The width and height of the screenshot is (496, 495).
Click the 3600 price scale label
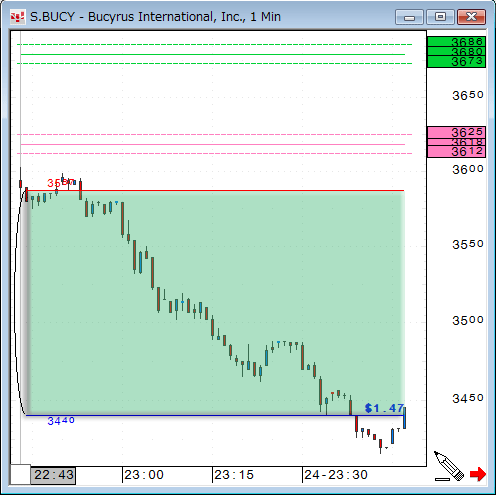[468, 170]
